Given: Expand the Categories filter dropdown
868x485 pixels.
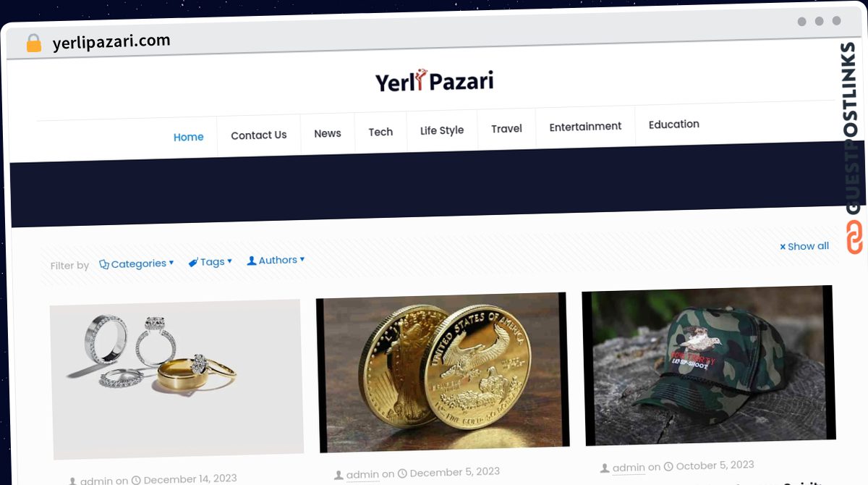Looking at the screenshot, I should click(137, 263).
